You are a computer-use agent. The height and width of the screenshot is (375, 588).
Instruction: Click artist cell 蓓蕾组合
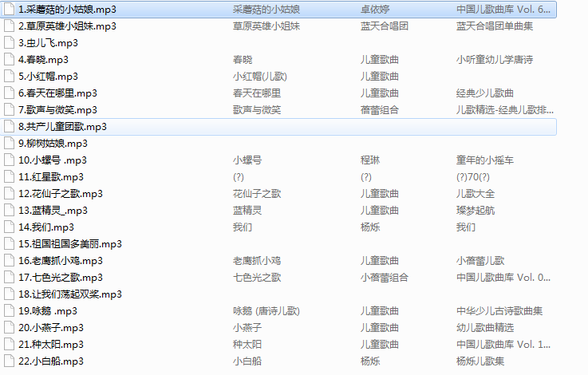(380, 110)
